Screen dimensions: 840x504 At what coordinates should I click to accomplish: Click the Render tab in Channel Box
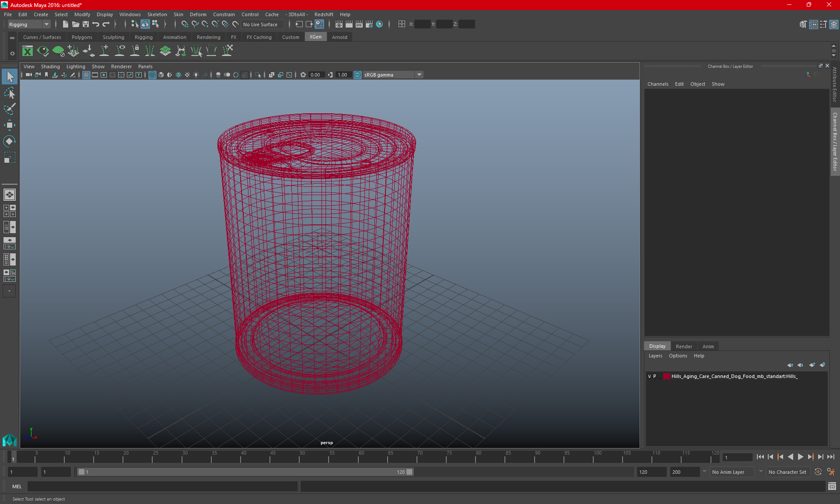(684, 346)
